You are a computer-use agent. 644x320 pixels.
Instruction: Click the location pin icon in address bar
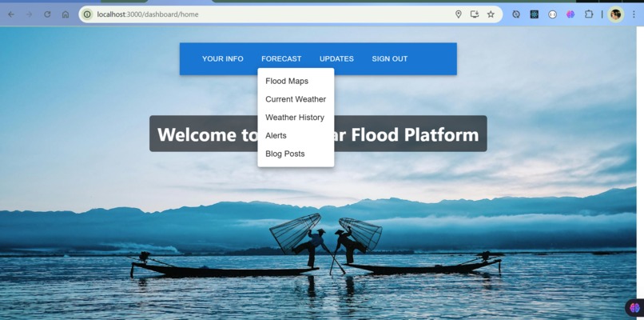click(x=459, y=14)
